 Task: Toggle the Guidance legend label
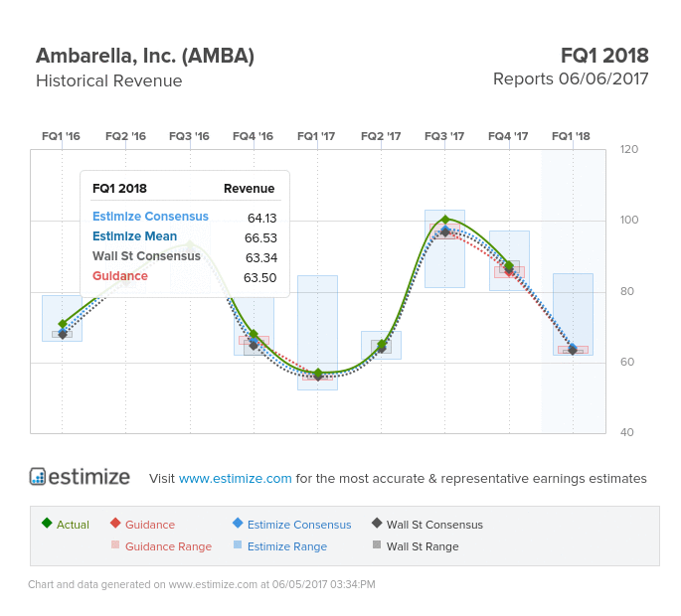(150, 525)
